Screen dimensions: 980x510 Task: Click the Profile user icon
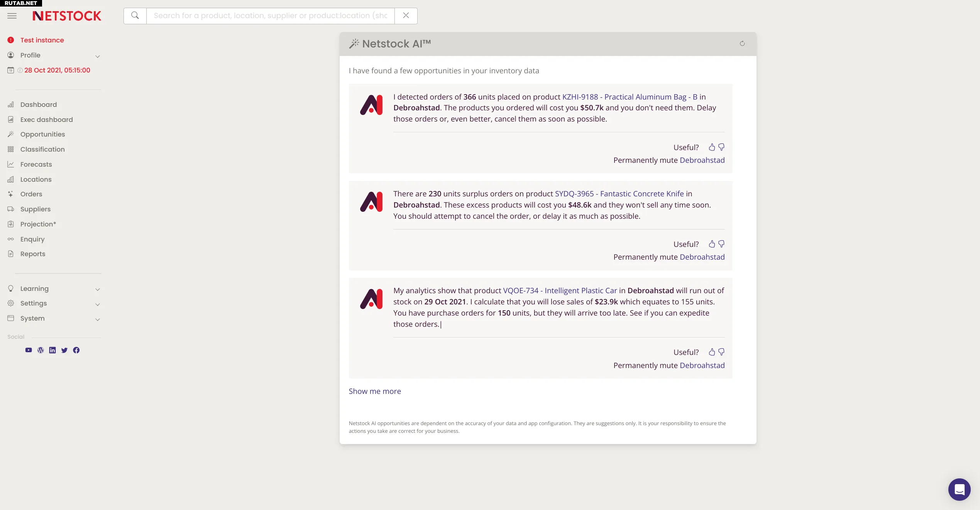coord(11,55)
